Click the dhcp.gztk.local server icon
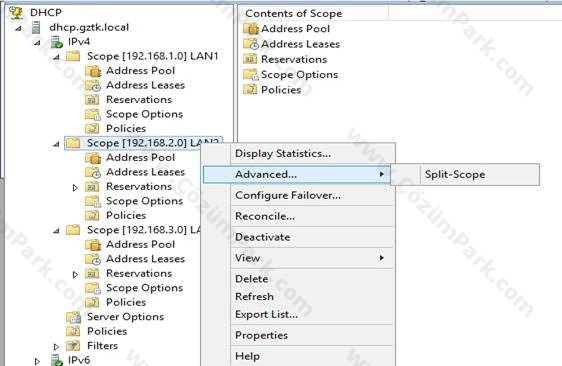 point(36,27)
